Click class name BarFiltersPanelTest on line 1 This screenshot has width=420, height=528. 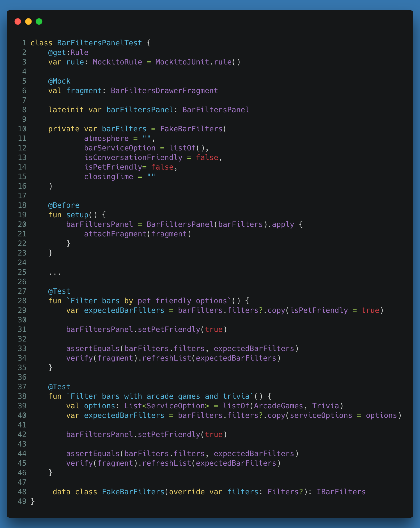[x=100, y=43]
